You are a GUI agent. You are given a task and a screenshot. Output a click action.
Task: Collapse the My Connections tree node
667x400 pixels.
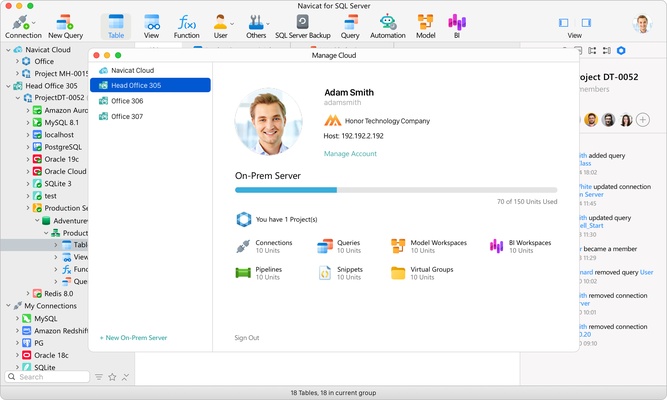8,306
